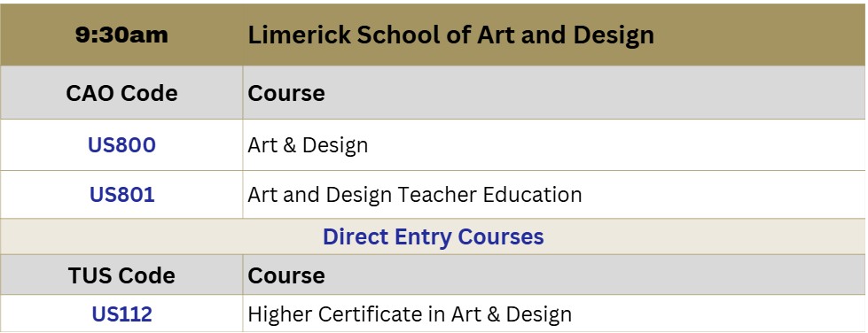
Task: Click the word Design in the gold header
Action: point(614,36)
